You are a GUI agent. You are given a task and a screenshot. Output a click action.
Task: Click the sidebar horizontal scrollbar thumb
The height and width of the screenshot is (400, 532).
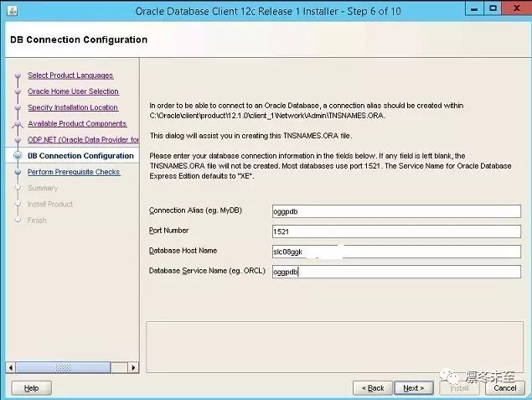pyautogui.click(x=63, y=367)
